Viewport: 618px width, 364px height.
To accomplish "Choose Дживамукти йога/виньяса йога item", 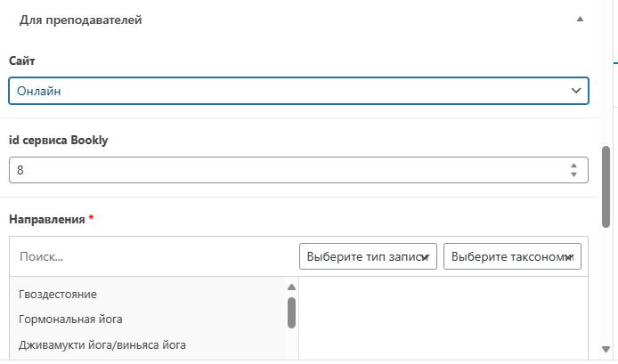I will pyautogui.click(x=102, y=344).
